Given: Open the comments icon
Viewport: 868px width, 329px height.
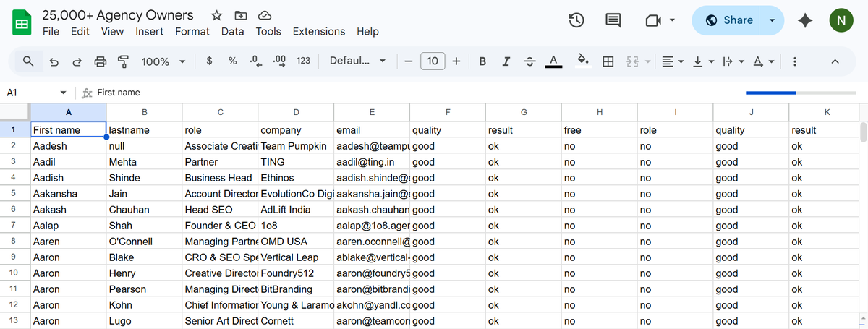Looking at the screenshot, I should click(x=613, y=20).
